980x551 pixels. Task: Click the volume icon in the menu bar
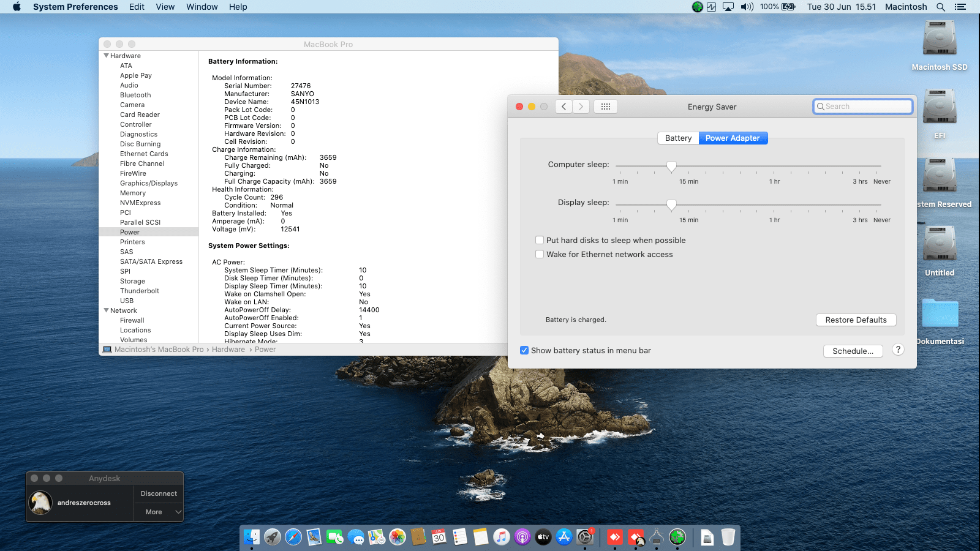[747, 7]
